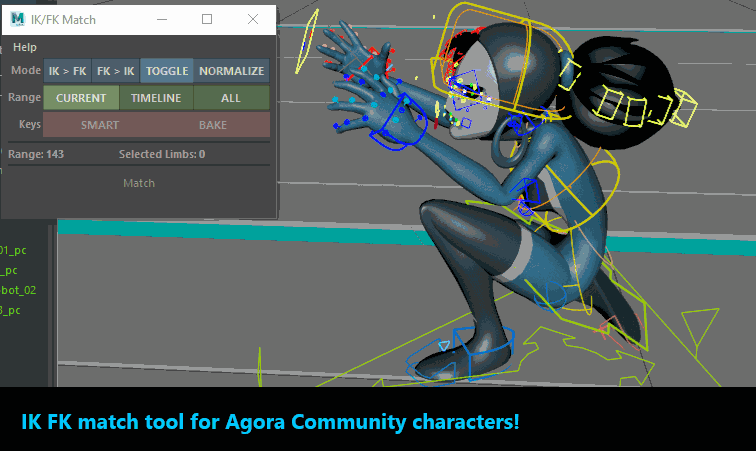Choose the ALL range option
This screenshot has height=451, width=756.
[231, 98]
